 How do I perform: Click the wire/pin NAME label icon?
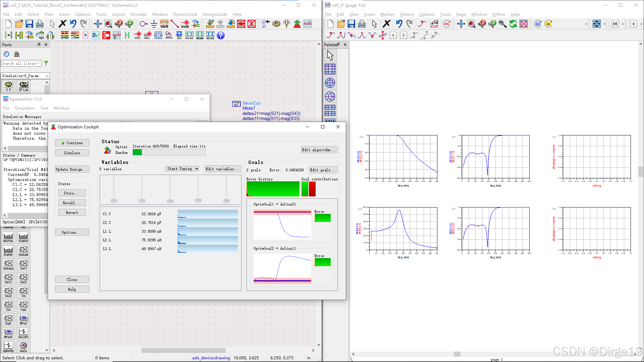pos(185,24)
